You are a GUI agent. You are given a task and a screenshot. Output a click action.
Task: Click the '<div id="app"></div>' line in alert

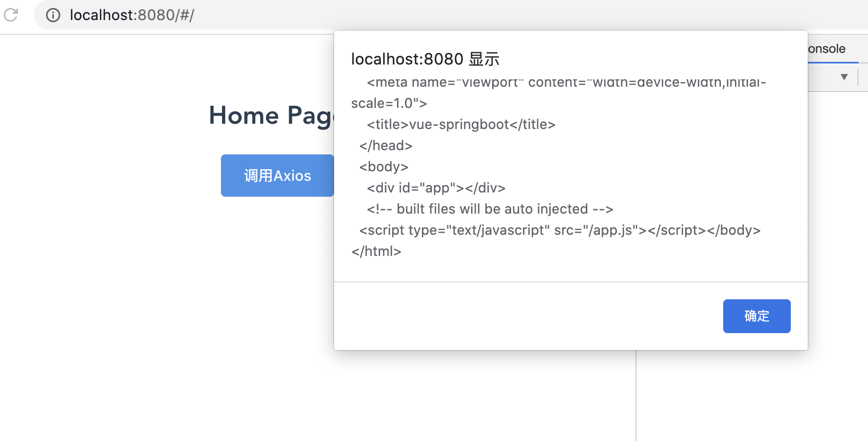436,188
